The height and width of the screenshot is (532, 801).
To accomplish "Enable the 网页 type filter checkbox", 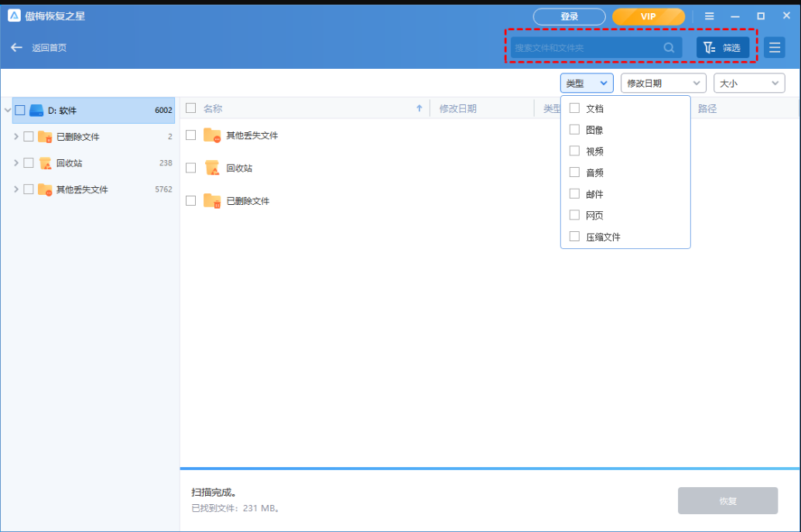I will (x=575, y=215).
